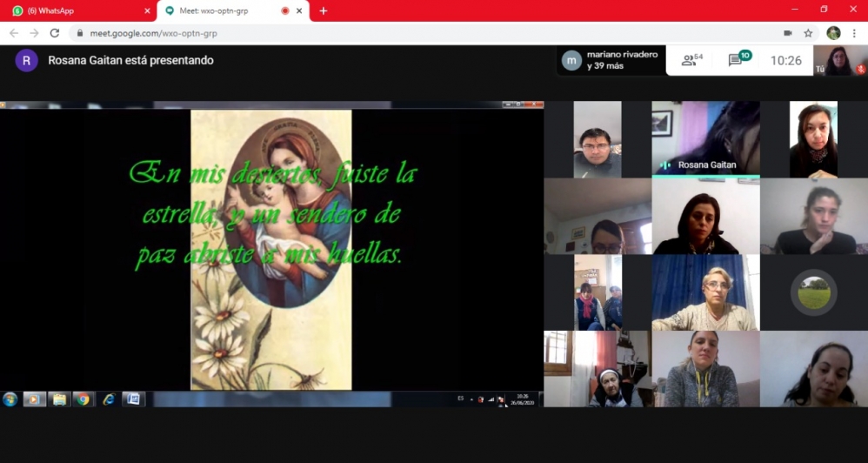The height and width of the screenshot is (463, 868).
Task: Bookmark this page with the star icon
Action: [x=808, y=33]
